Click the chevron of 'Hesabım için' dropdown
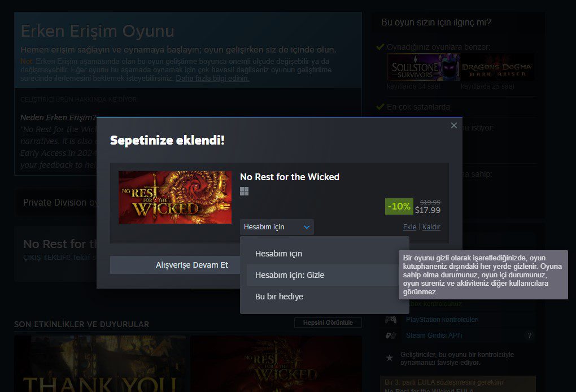Screen dimensions: 576x392 pos(307,227)
